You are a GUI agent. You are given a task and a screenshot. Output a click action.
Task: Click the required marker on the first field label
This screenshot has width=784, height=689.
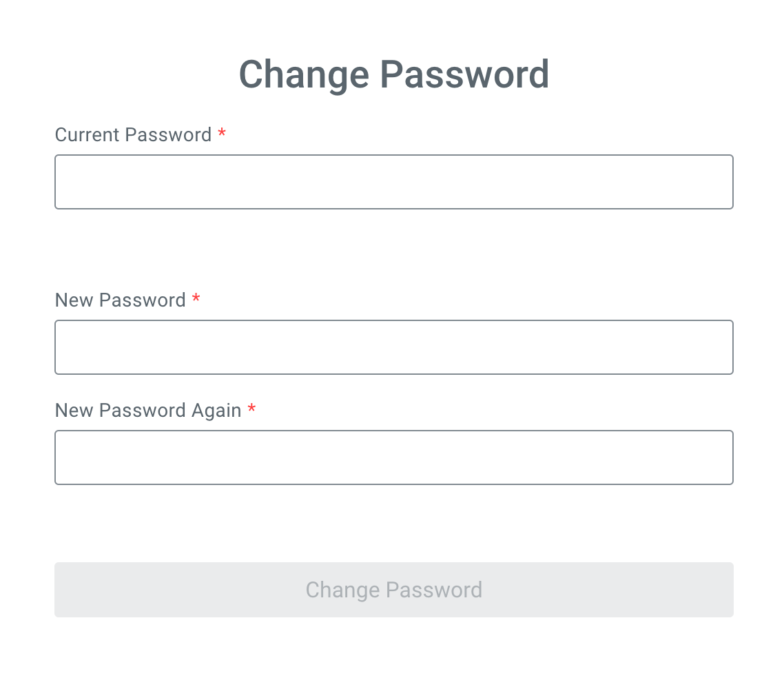point(222,134)
